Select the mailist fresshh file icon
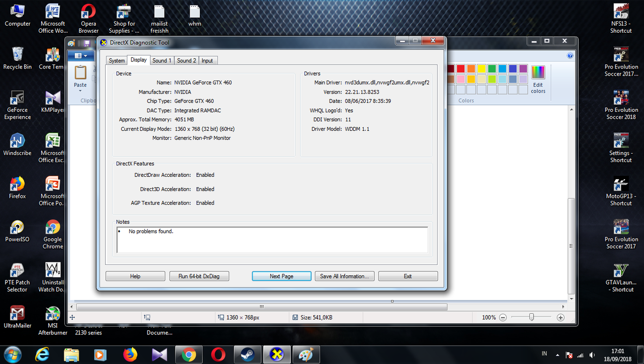Viewport: 644px width, 364px height. click(159, 18)
